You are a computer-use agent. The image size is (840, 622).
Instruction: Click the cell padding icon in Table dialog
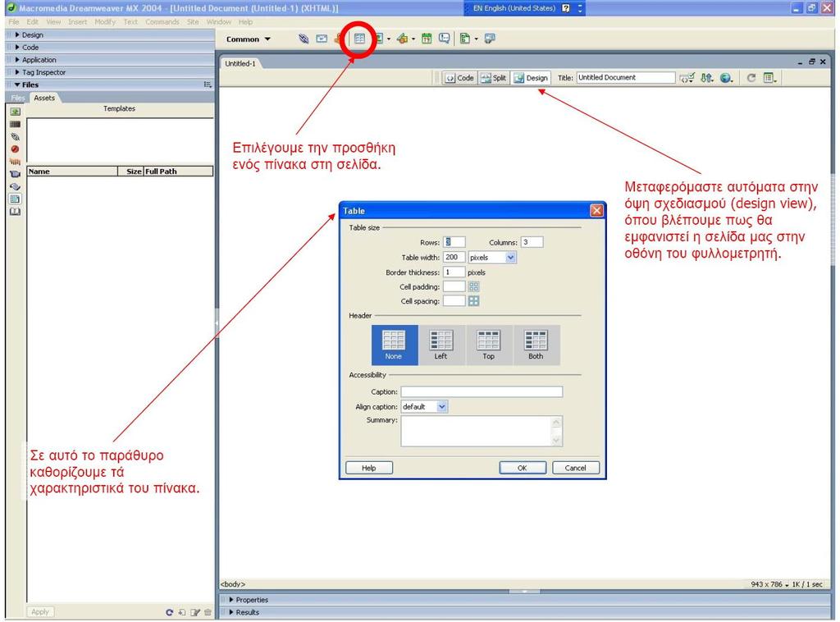[x=473, y=286]
